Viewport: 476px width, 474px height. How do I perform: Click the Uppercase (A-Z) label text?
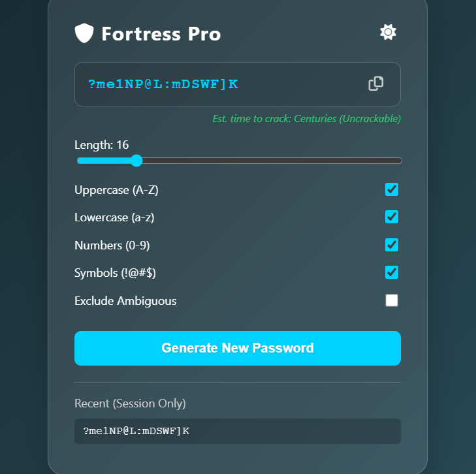pos(116,190)
